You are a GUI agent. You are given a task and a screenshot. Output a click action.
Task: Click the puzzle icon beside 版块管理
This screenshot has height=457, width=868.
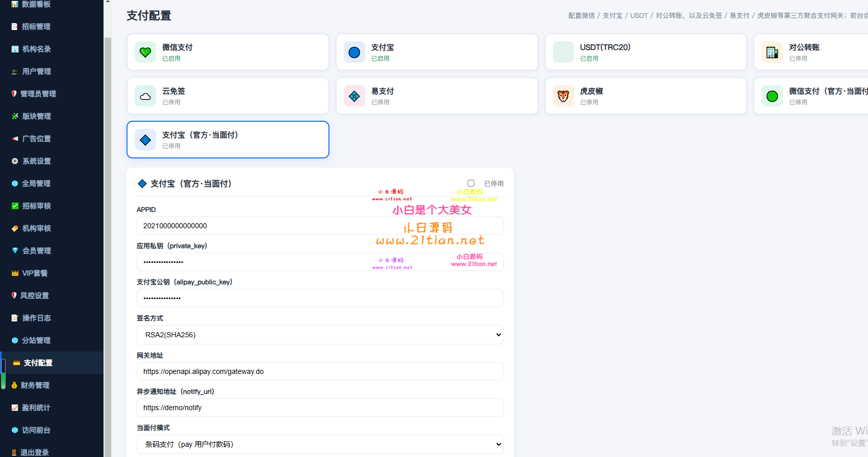15,116
